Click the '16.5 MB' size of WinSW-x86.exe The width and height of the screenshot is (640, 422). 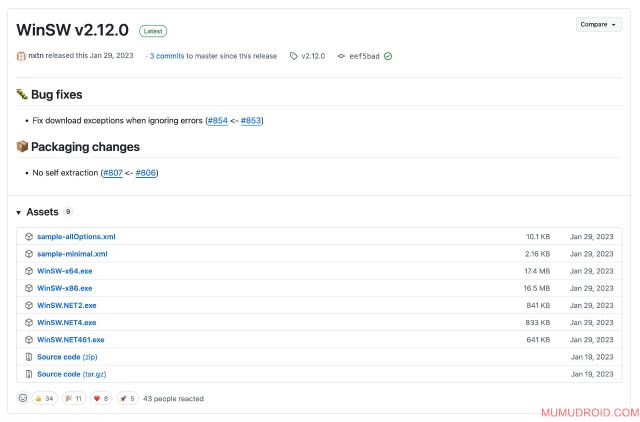537,288
